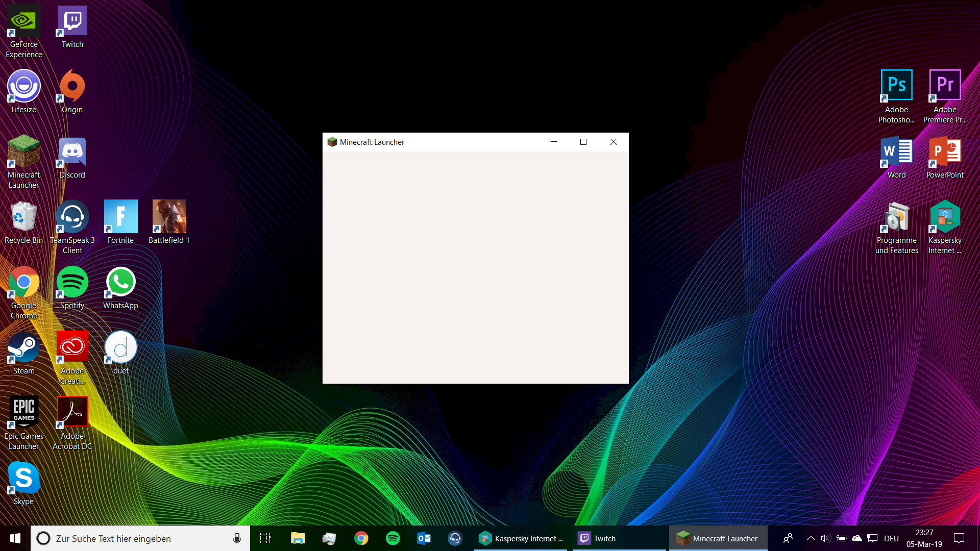The width and height of the screenshot is (980, 551).
Task: Show hidden system tray icons
Action: pyautogui.click(x=811, y=538)
